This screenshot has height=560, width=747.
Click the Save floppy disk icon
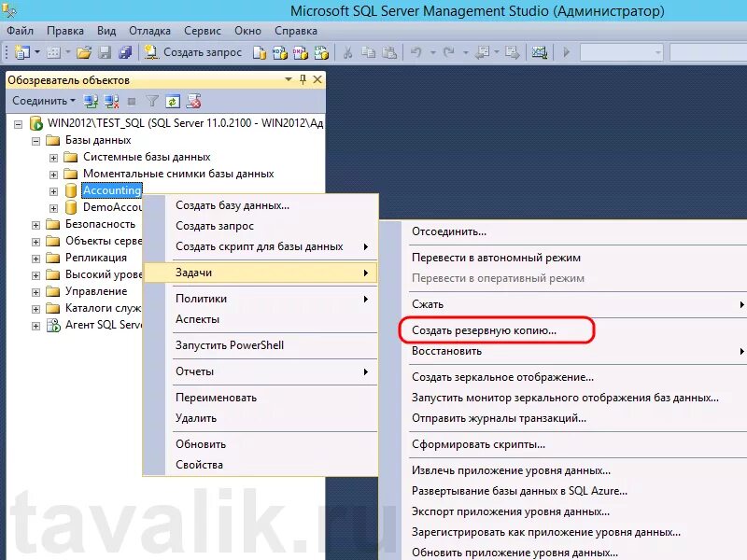coord(105,52)
